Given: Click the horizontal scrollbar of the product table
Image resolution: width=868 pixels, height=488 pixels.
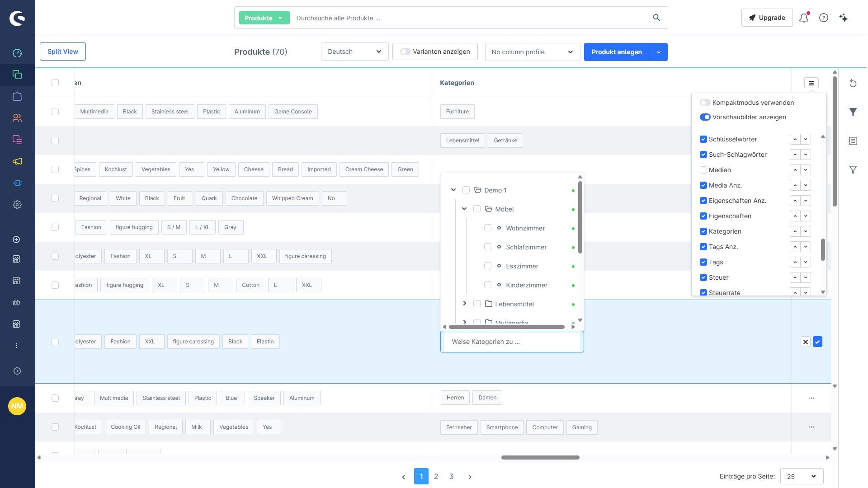Looking at the screenshot, I should [x=540, y=457].
